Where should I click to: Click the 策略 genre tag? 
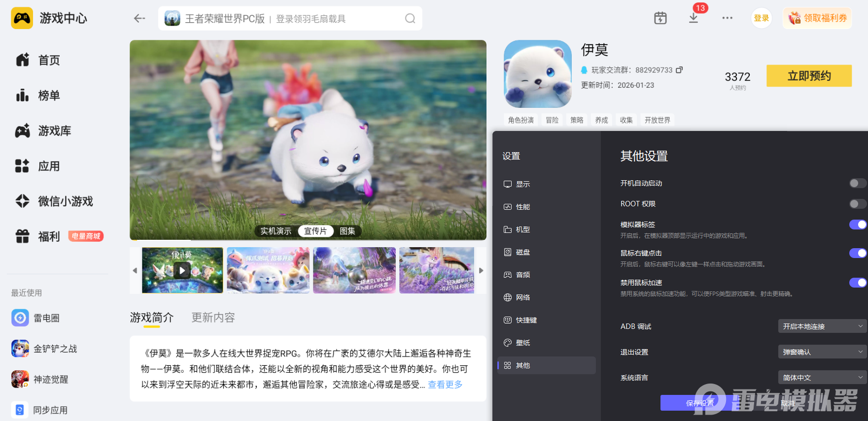point(577,120)
